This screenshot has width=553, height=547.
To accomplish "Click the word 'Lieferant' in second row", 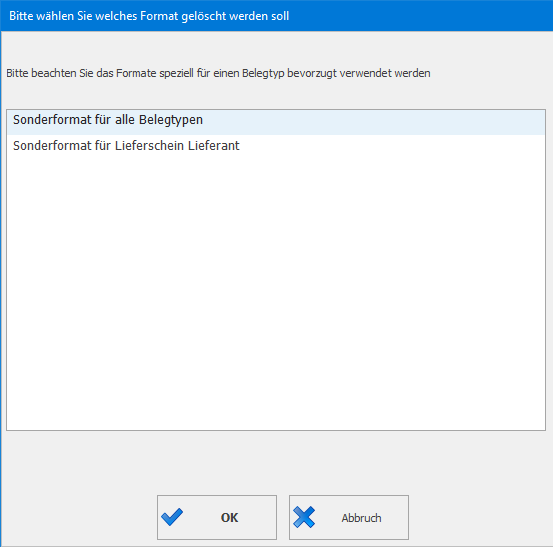I will pyautogui.click(x=213, y=146).
